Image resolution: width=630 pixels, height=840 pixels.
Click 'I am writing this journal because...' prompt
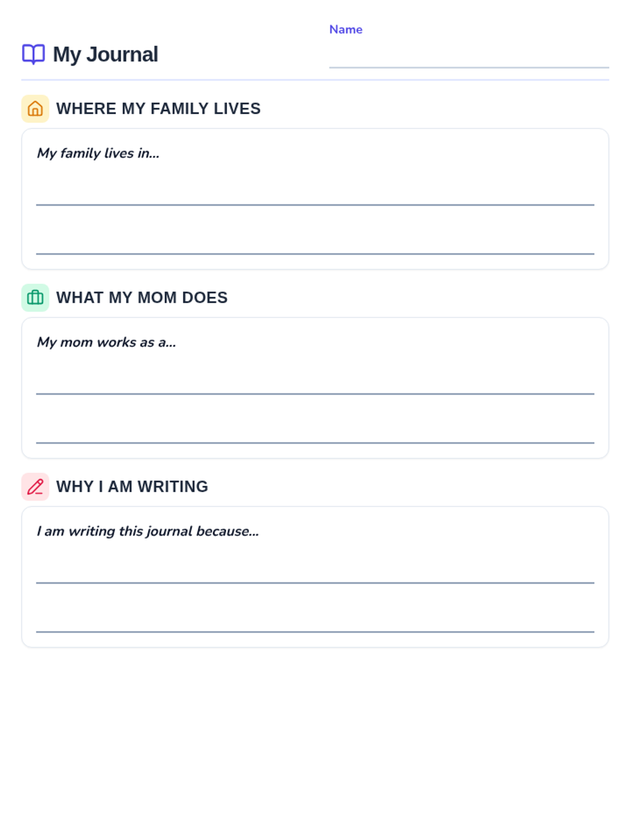pyautogui.click(x=148, y=531)
